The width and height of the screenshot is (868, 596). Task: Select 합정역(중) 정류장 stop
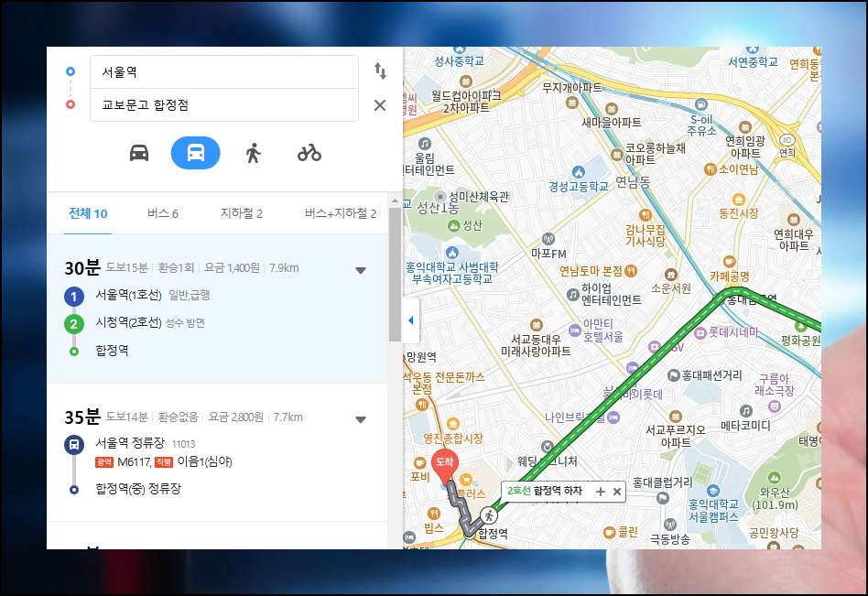138,489
